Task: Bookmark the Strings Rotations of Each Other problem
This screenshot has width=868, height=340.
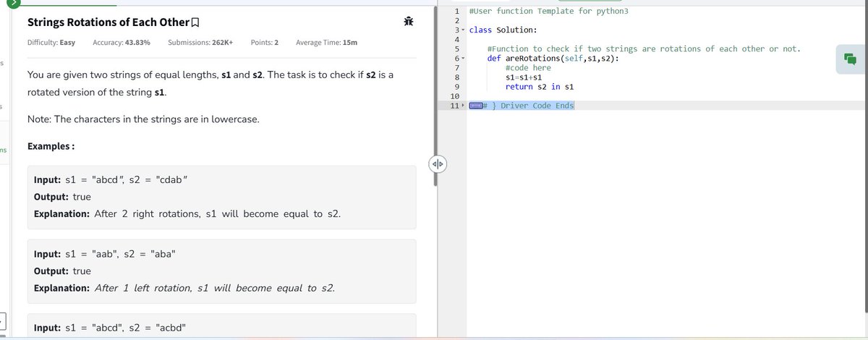Action: (x=195, y=22)
